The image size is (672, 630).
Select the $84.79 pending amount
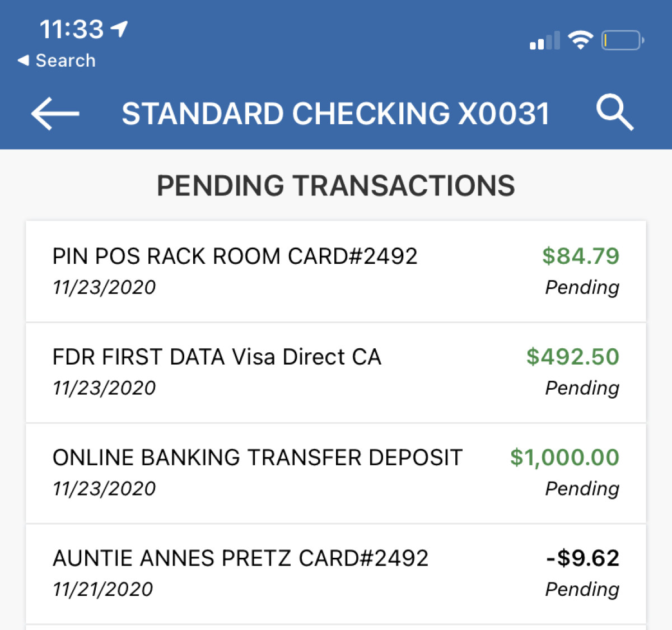pos(581,256)
